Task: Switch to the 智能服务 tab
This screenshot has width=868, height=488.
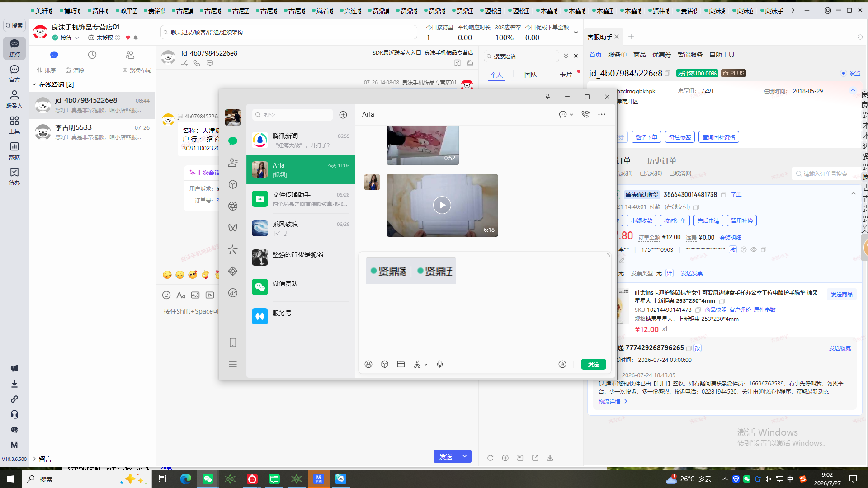Action: [x=690, y=55]
